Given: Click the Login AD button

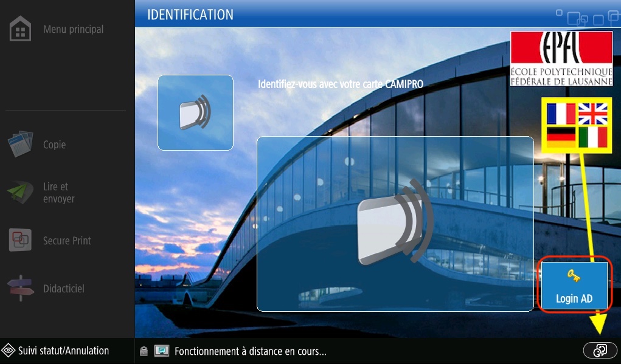Looking at the screenshot, I should coord(574,285).
